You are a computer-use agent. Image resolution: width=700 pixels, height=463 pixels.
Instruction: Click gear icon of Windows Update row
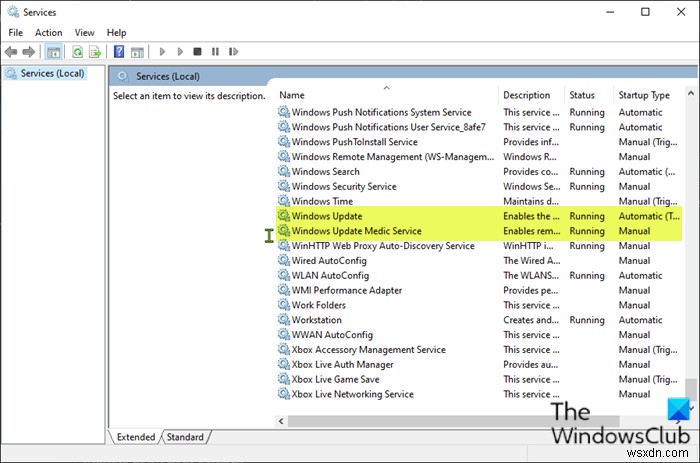click(x=284, y=216)
